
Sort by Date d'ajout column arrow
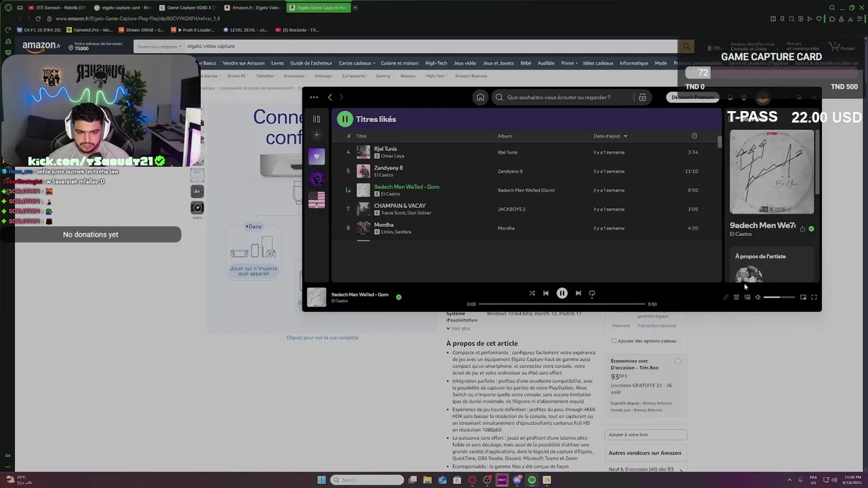click(x=625, y=136)
